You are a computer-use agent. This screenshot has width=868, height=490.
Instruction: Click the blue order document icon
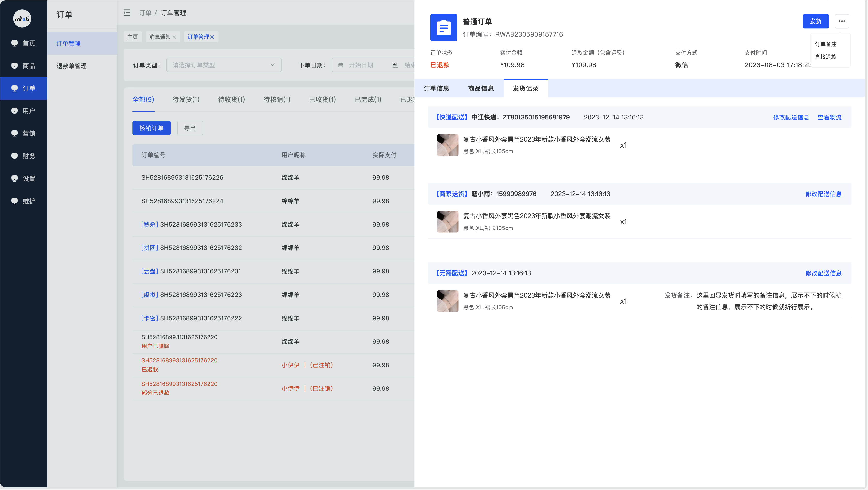pyautogui.click(x=443, y=27)
